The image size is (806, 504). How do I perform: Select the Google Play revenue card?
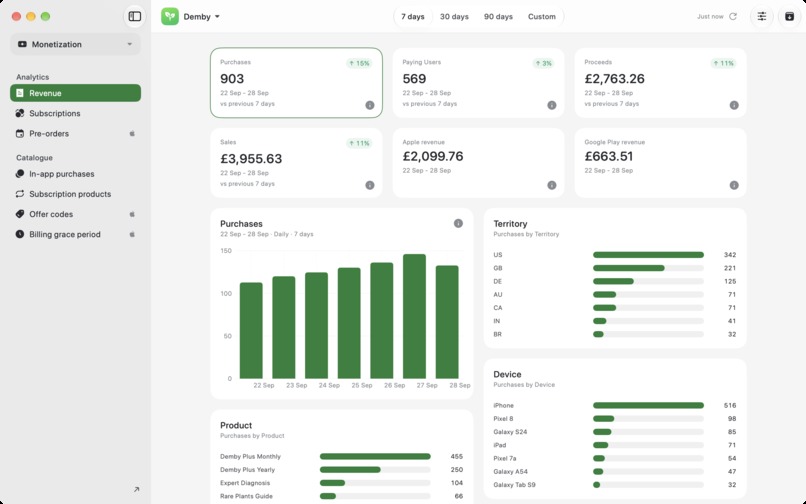point(660,163)
